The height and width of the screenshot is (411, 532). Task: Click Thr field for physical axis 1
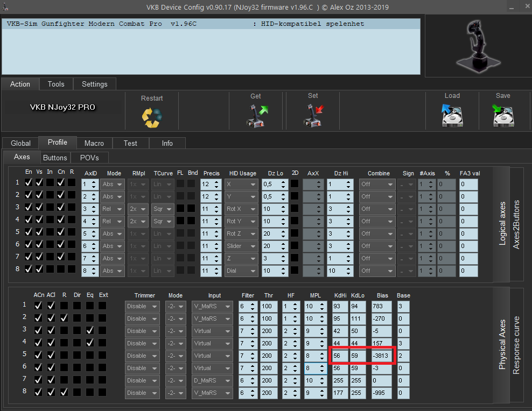tap(269, 306)
